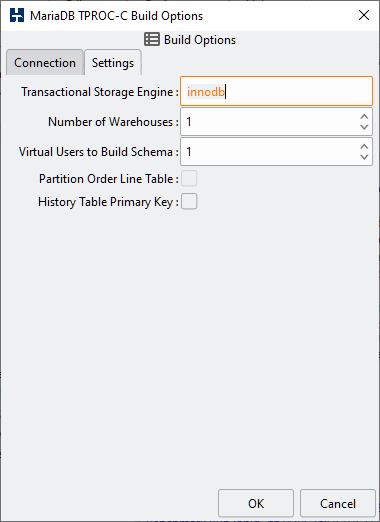Image resolution: width=380 pixels, height=522 pixels.
Task: Increase Number of Warehouses with up arrow
Action: tap(364, 116)
